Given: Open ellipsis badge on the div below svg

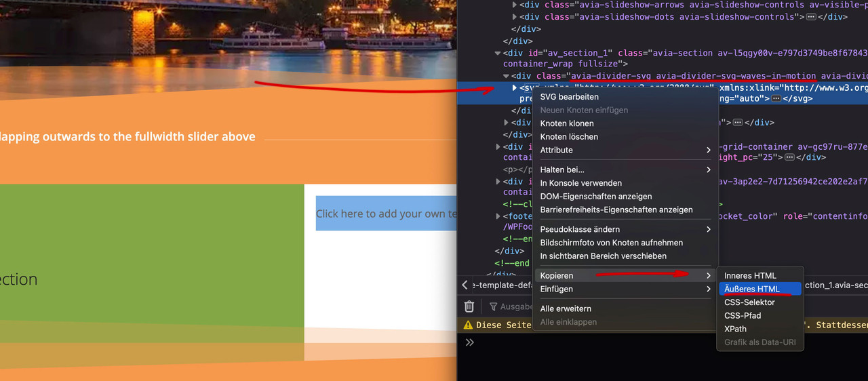Looking at the screenshot, I should (738, 123).
